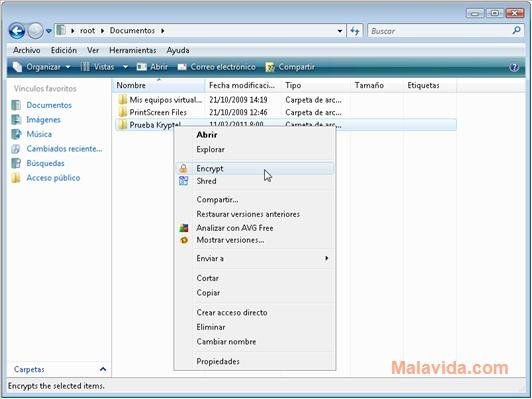The image size is (532, 399).
Task: Click the Refresh button
Action: click(x=355, y=31)
